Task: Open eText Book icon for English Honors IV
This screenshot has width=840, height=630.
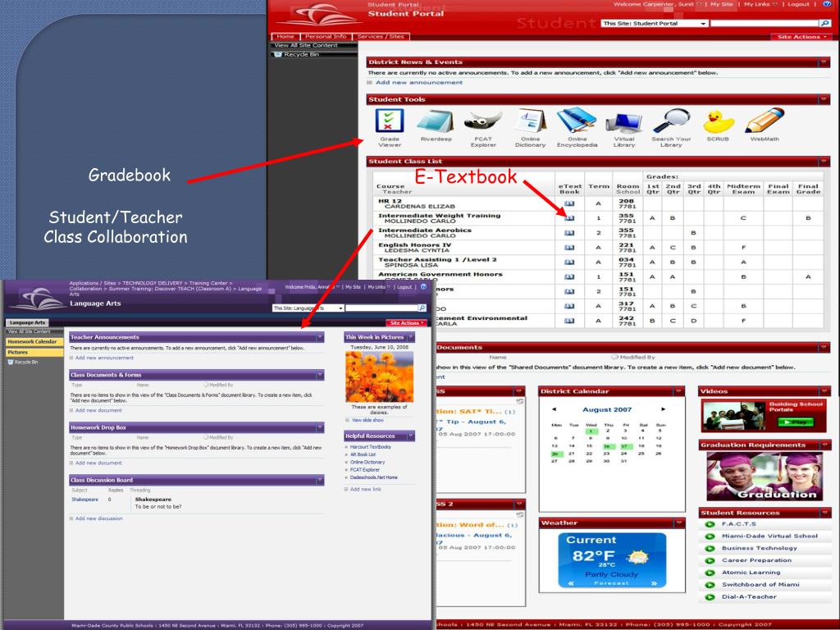Action: point(569,248)
